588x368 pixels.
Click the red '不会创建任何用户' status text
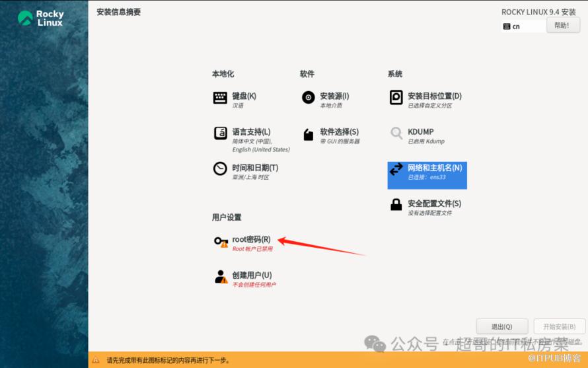(x=254, y=285)
